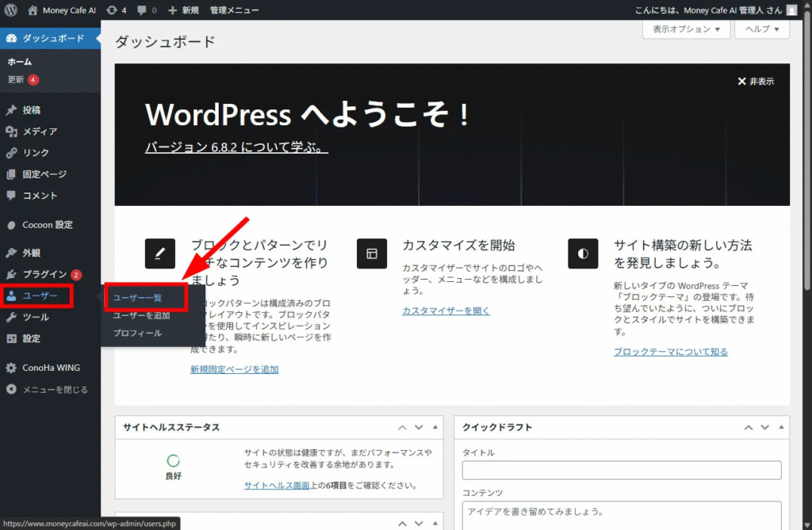Click the layout icon beside カスタマイズを開始
Image resolution: width=812 pixels, height=530 pixels.
pyautogui.click(x=372, y=254)
